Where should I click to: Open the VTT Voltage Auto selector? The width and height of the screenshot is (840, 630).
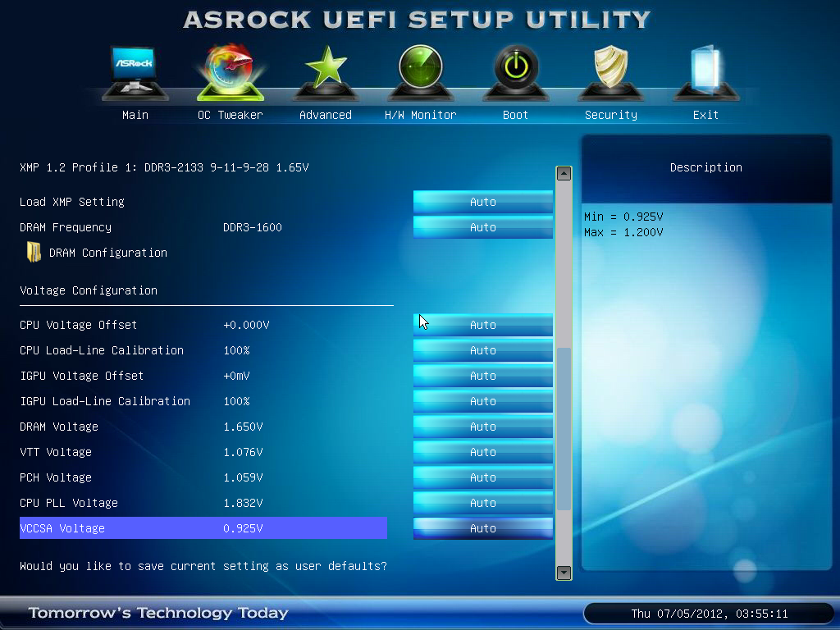coord(482,452)
